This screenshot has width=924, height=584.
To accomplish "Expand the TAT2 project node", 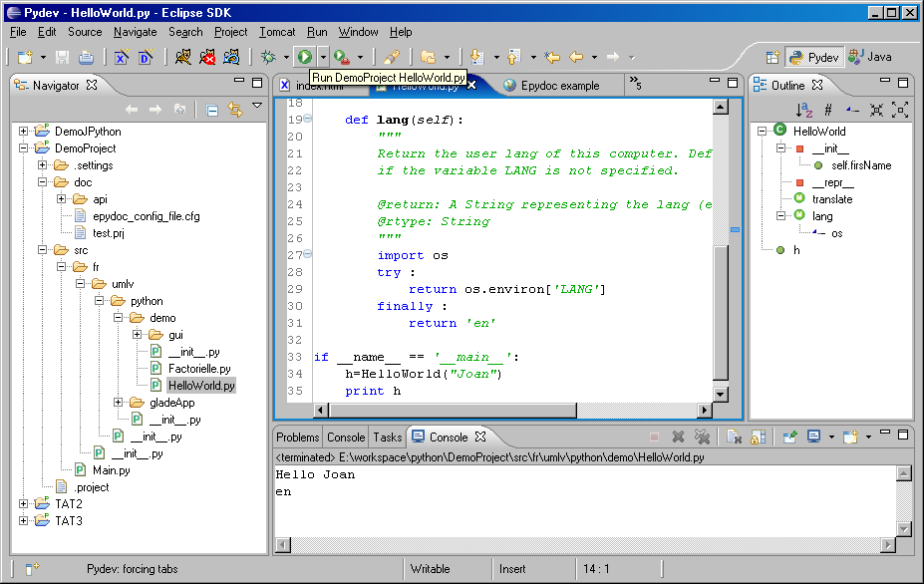I will coord(24,504).
